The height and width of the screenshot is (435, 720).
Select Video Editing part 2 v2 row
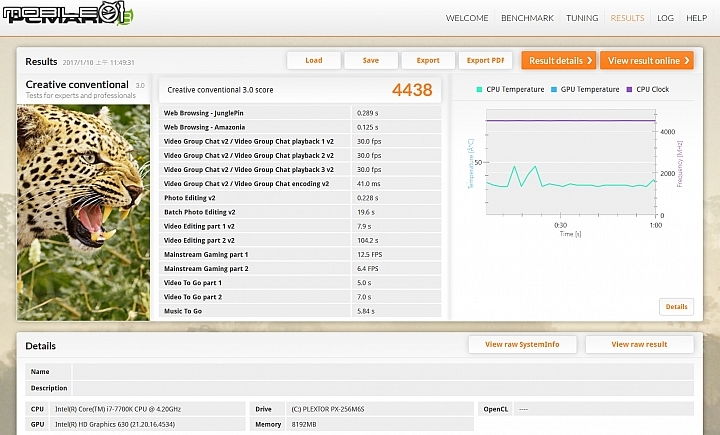click(300, 240)
